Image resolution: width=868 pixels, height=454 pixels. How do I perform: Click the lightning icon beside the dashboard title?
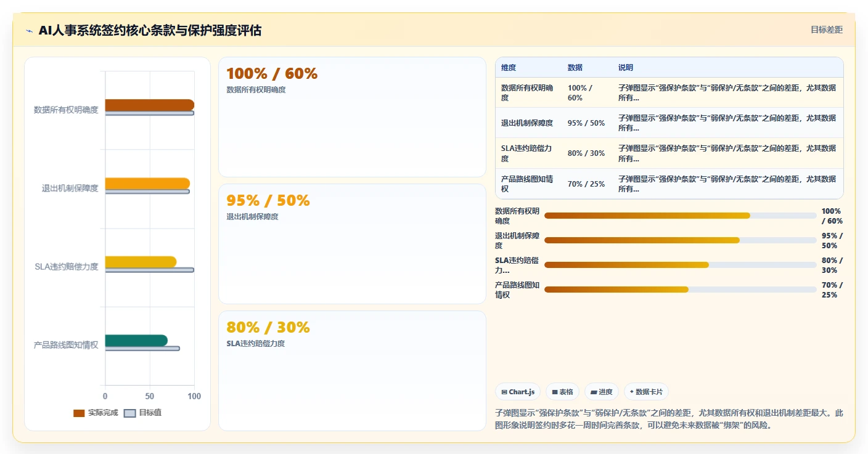[30, 31]
